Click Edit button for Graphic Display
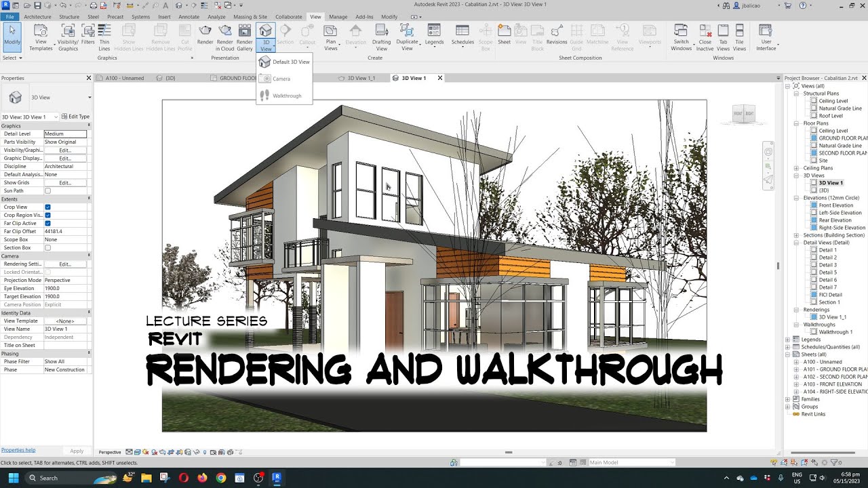Image resolution: width=868 pixels, height=488 pixels. pos(65,158)
